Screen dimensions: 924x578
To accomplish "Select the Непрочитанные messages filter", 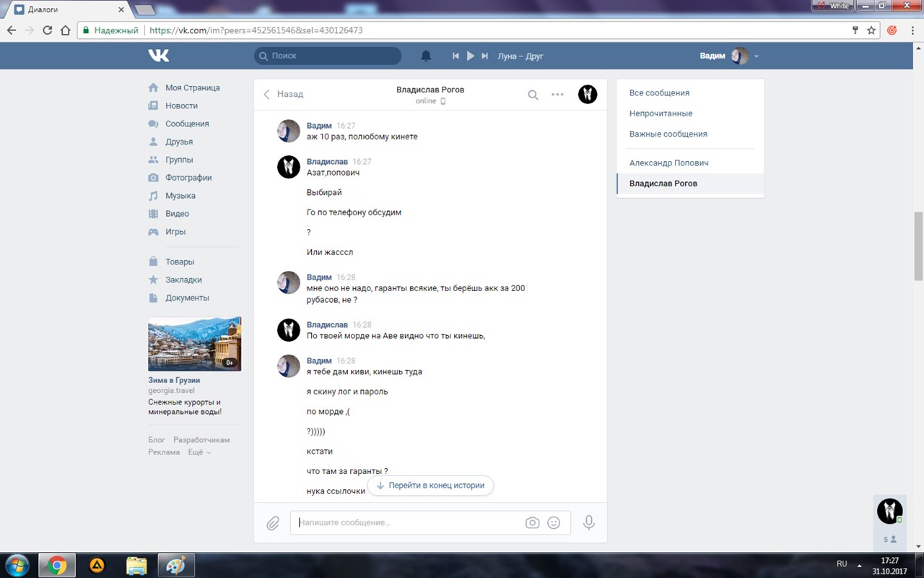I will click(x=661, y=113).
